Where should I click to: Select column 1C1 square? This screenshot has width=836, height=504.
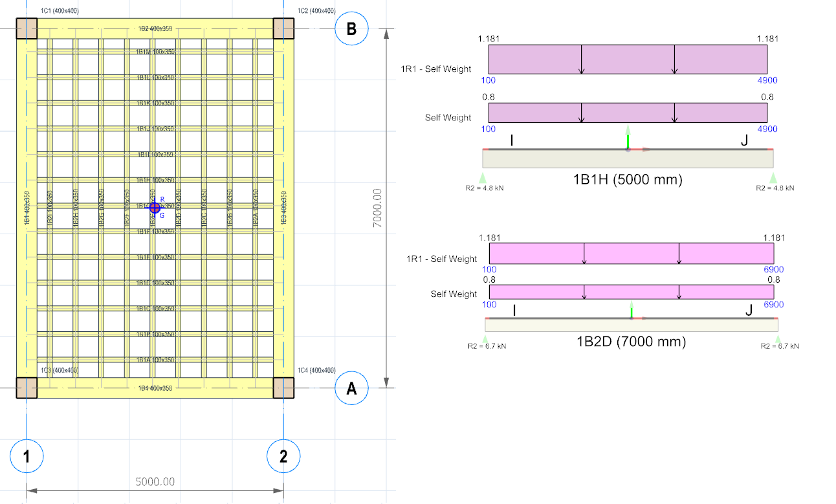click(x=27, y=29)
